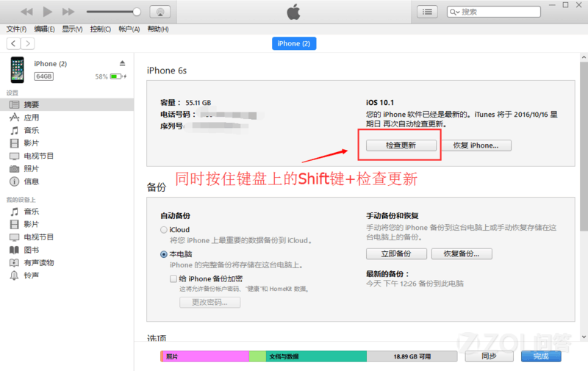
Task: Click the 更改密码... button
Action: (210, 303)
